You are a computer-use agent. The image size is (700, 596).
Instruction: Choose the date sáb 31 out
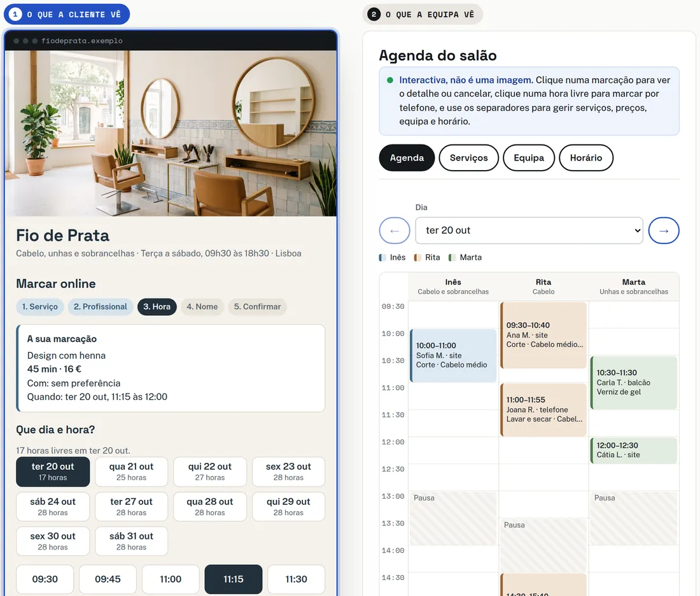coord(131,541)
